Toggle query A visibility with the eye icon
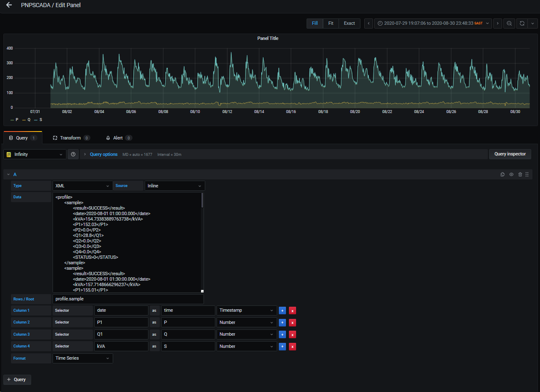The image size is (540, 392). point(511,174)
